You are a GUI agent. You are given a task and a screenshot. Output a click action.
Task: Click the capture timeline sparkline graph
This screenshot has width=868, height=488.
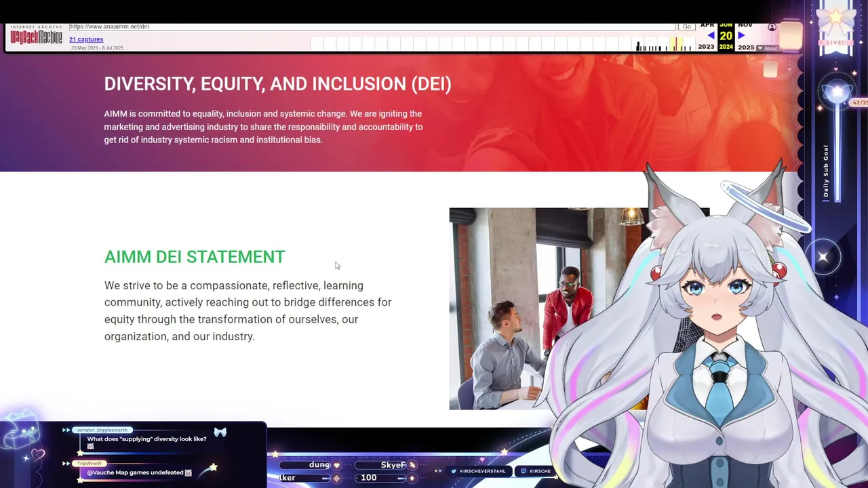(x=502, y=44)
